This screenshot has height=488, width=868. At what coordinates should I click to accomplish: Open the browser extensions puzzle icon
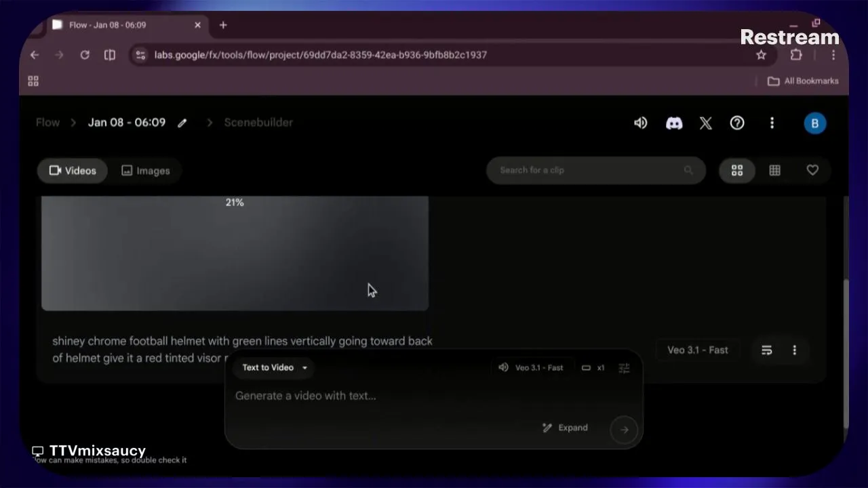click(x=796, y=55)
